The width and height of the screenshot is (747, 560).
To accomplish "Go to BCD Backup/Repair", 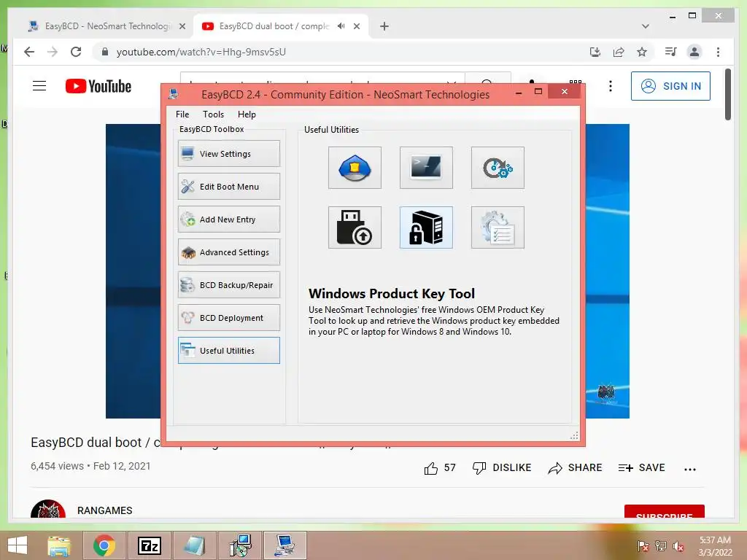I will [228, 285].
